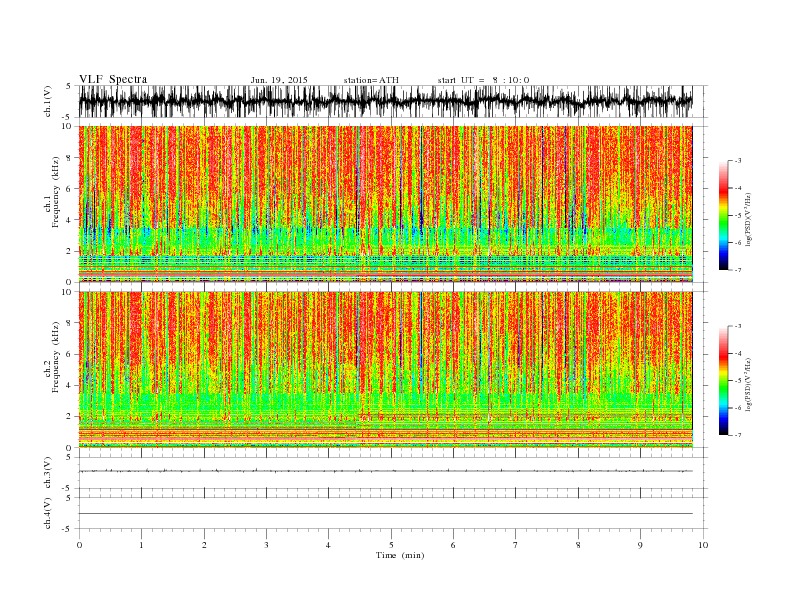Click the "3" tick label on time axis
Image resolution: width=792 pixels, height=612 pixels.
(266, 545)
